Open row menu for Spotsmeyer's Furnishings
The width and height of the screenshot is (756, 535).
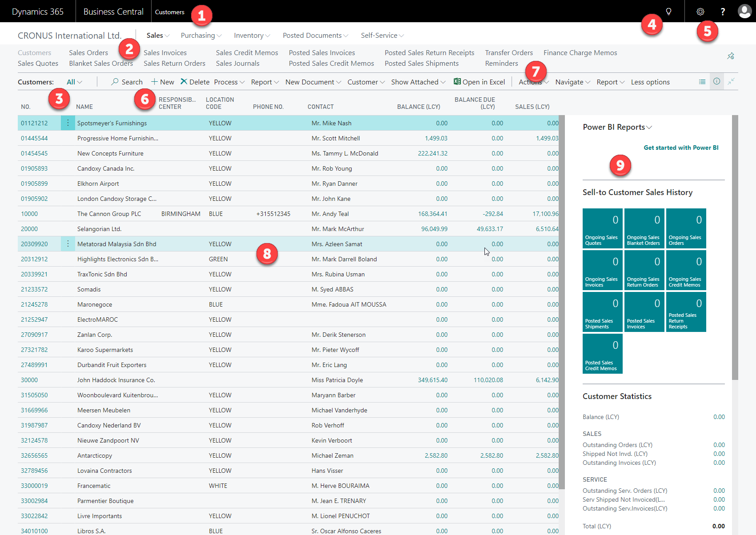coord(68,123)
